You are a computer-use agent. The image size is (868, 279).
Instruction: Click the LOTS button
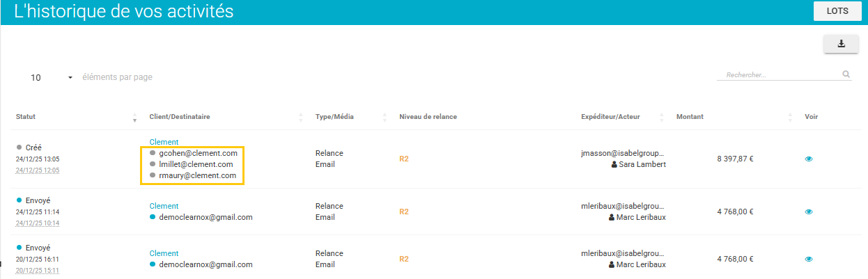point(837,12)
